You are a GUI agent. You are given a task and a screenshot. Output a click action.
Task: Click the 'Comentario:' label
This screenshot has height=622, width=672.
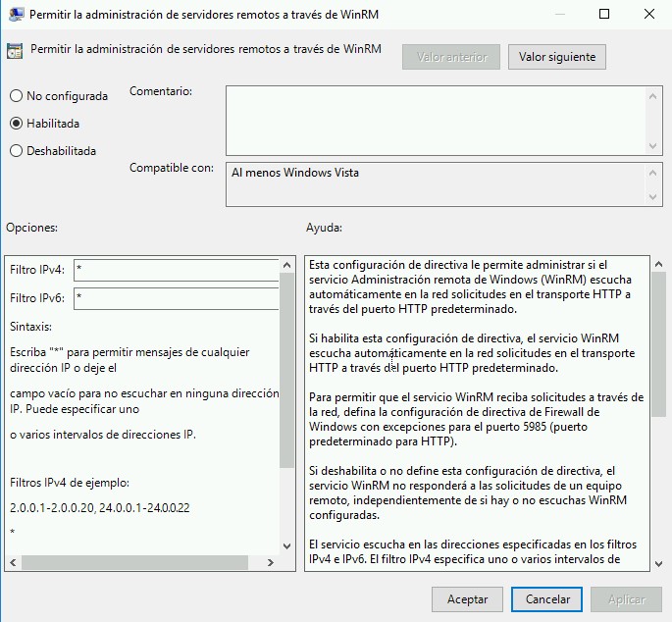click(161, 91)
